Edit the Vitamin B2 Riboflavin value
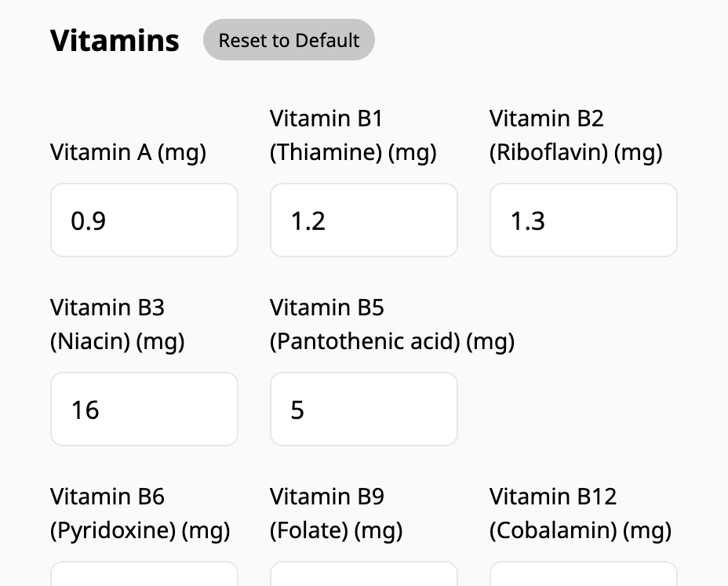 point(583,220)
